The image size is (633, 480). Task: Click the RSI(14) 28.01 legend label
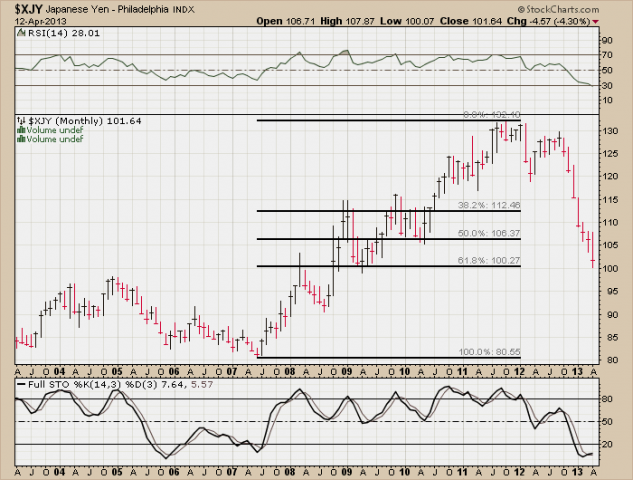click(x=63, y=33)
